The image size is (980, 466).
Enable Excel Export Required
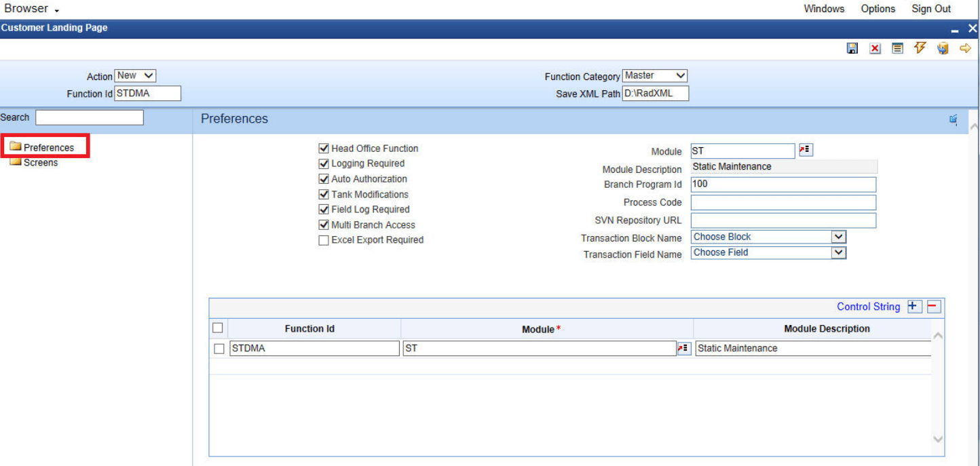click(x=324, y=240)
